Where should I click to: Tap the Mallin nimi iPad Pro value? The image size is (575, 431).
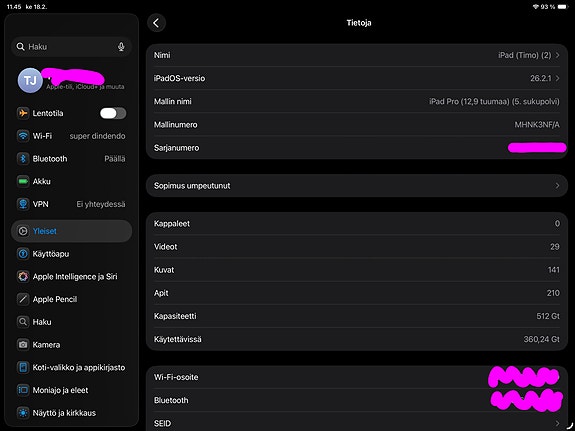point(494,101)
